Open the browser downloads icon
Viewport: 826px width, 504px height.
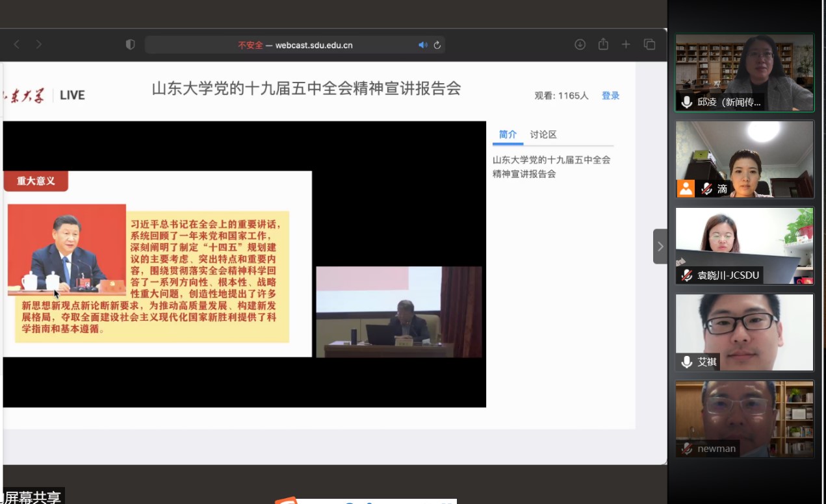(x=580, y=44)
